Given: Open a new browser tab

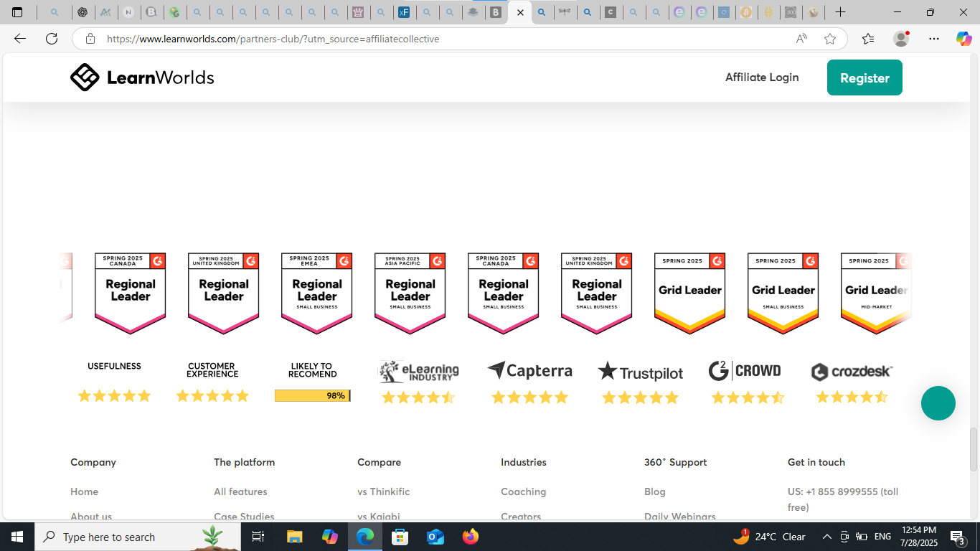Looking at the screenshot, I should click(840, 12).
